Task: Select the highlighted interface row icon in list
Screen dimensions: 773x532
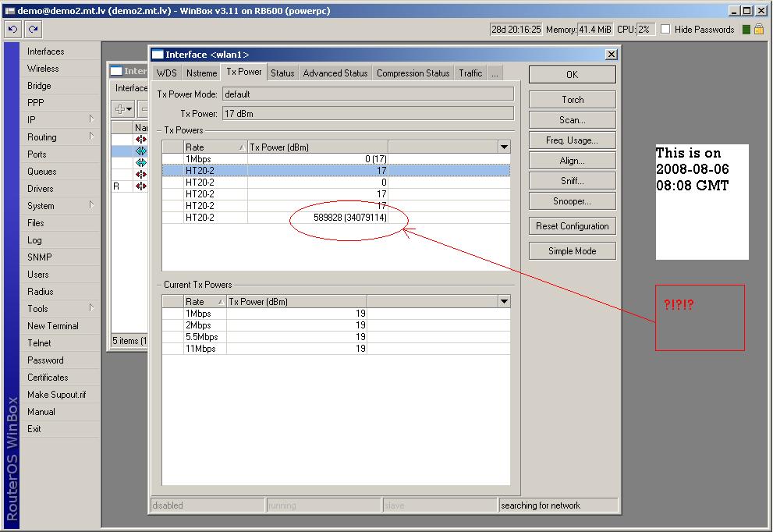Action: pyautogui.click(x=141, y=151)
